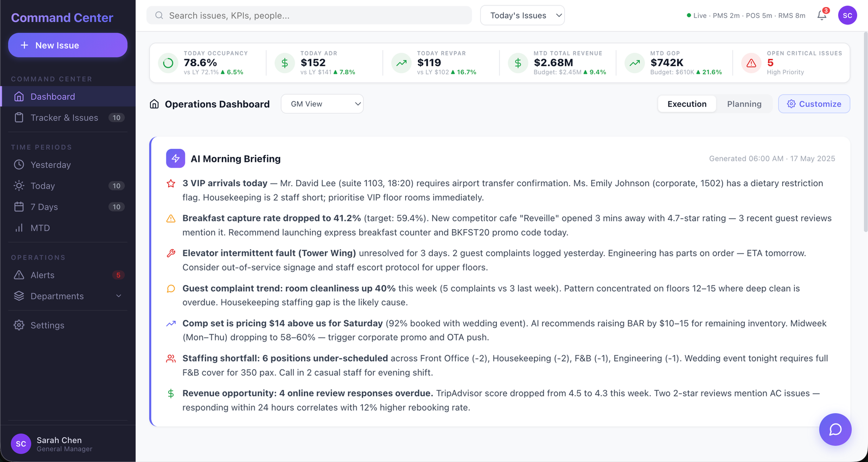This screenshot has height=462, width=868.
Task: Click Generated 06:00 AM timestamp
Action: click(772, 159)
